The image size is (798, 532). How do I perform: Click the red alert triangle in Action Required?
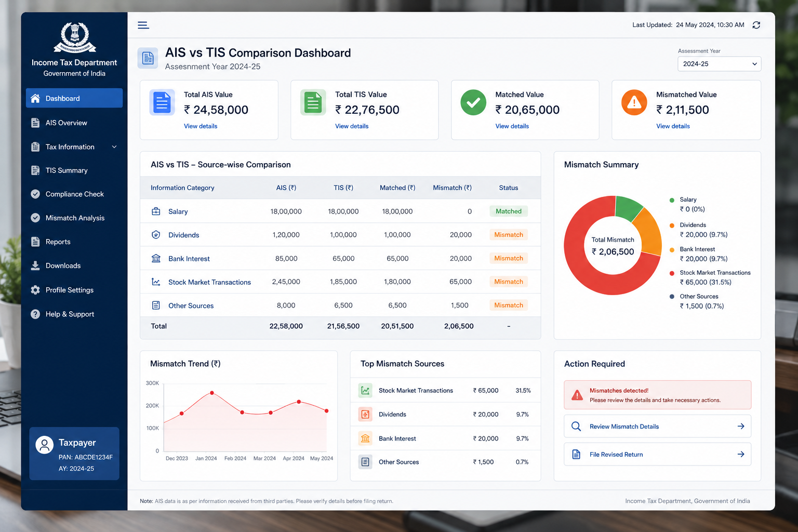coord(577,395)
